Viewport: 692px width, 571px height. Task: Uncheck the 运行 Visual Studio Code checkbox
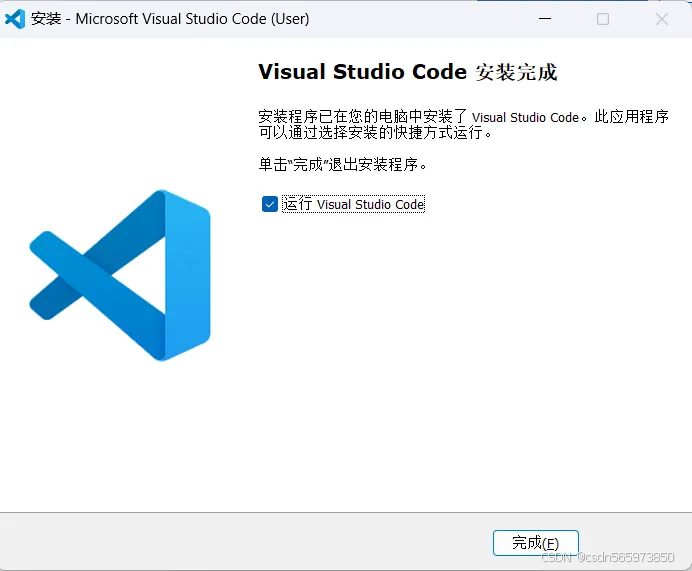point(270,204)
